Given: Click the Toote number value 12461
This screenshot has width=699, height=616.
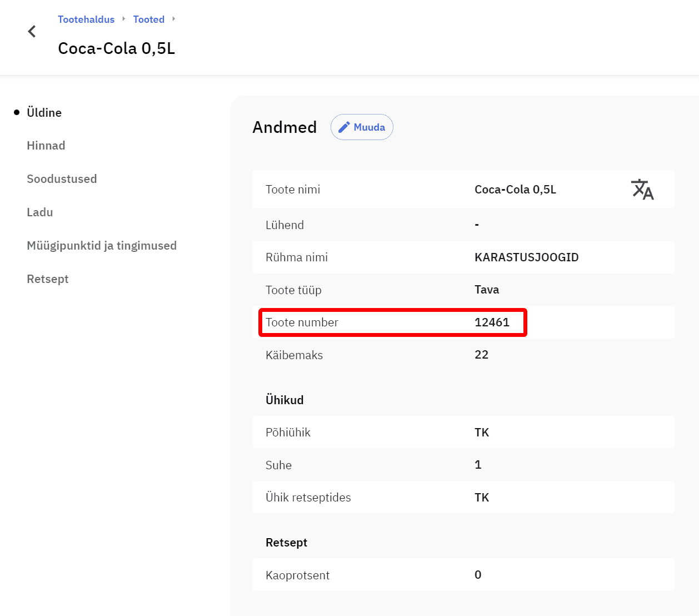Looking at the screenshot, I should (x=492, y=322).
